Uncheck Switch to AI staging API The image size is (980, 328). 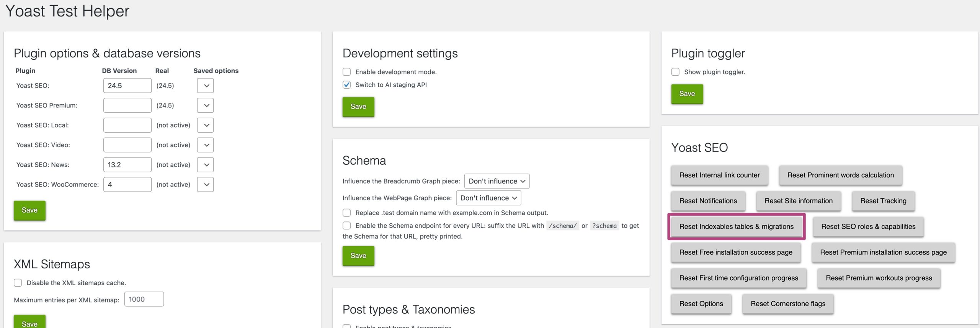[x=346, y=84]
